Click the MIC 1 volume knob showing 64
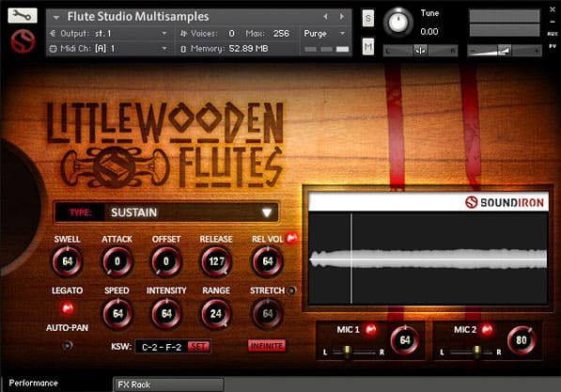 (x=405, y=339)
